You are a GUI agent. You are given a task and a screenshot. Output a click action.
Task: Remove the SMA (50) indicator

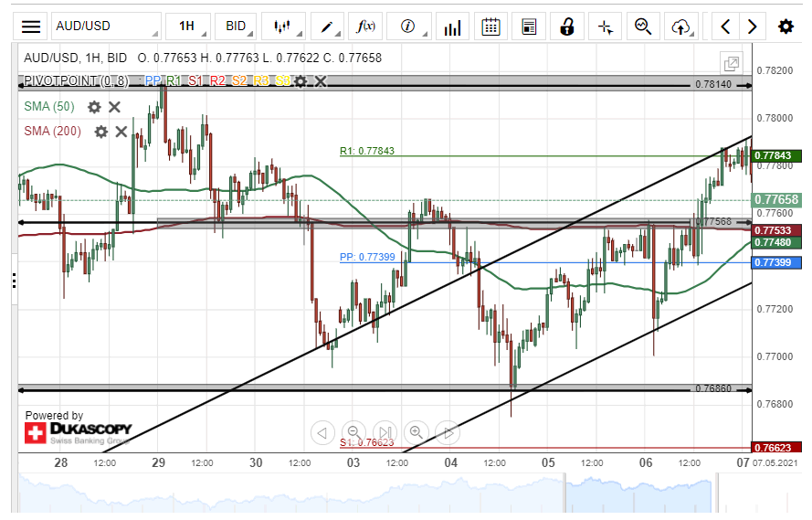coord(114,107)
